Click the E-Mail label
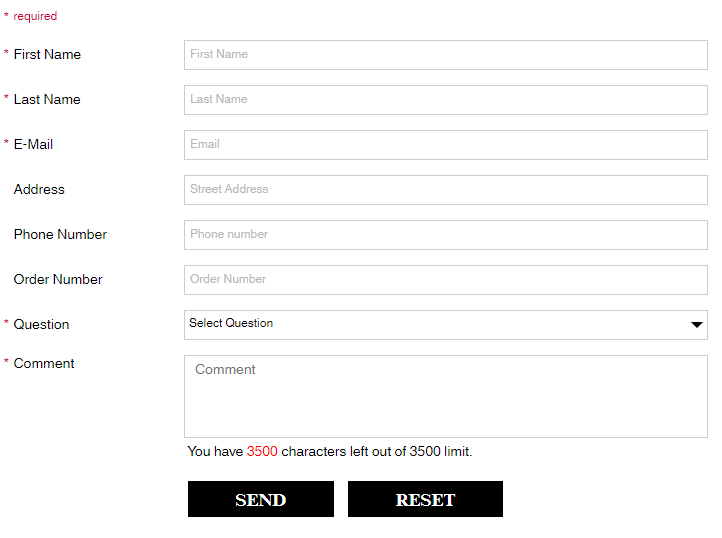722x538 pixels. pyautogui.click(x=33, y=145)
